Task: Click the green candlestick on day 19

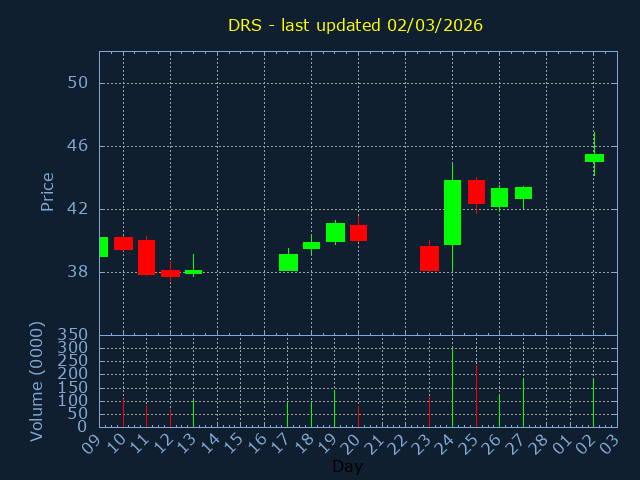Action: pos(335,232)
